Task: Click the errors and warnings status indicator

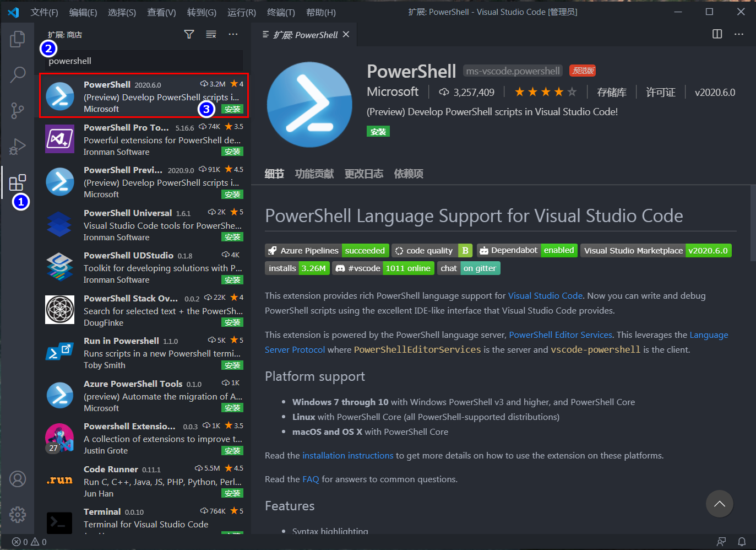Action: pyautogui.click(x=30, y=542)
